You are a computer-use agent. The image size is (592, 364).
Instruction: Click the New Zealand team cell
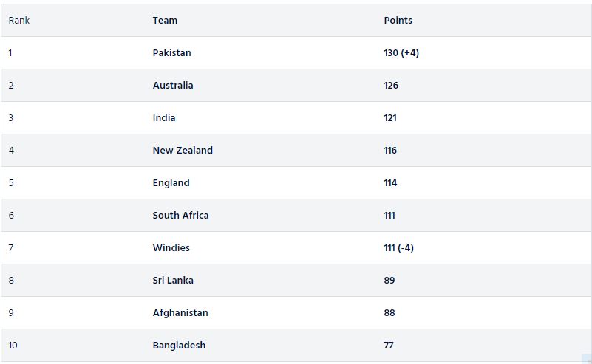183,151
